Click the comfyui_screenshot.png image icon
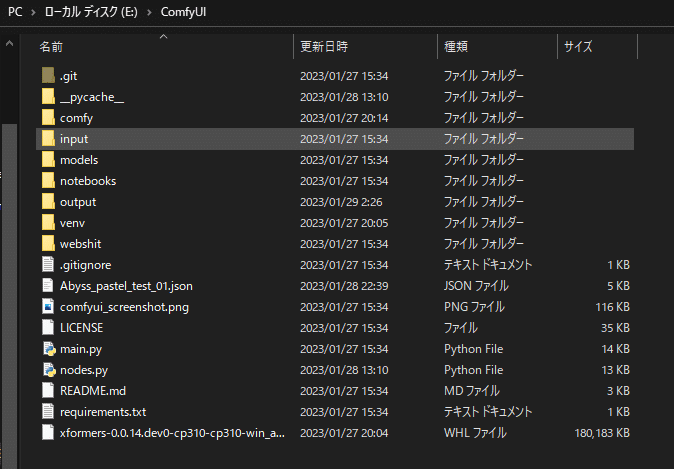674x469 pixels. [48, 307]
